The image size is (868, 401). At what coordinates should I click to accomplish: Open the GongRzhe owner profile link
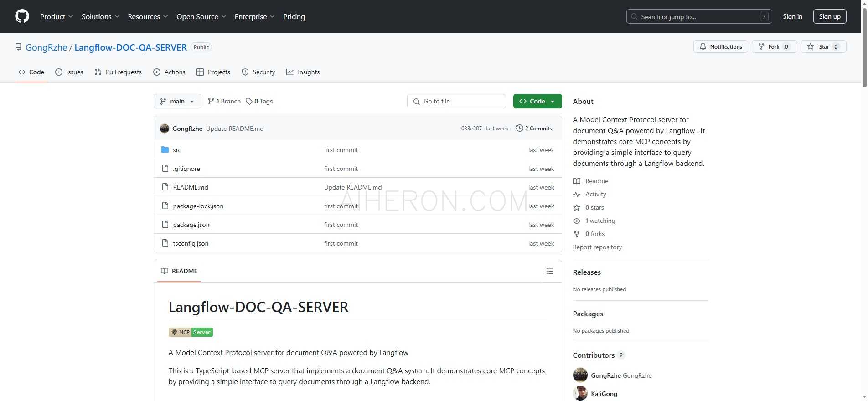(x=46, y=47)
